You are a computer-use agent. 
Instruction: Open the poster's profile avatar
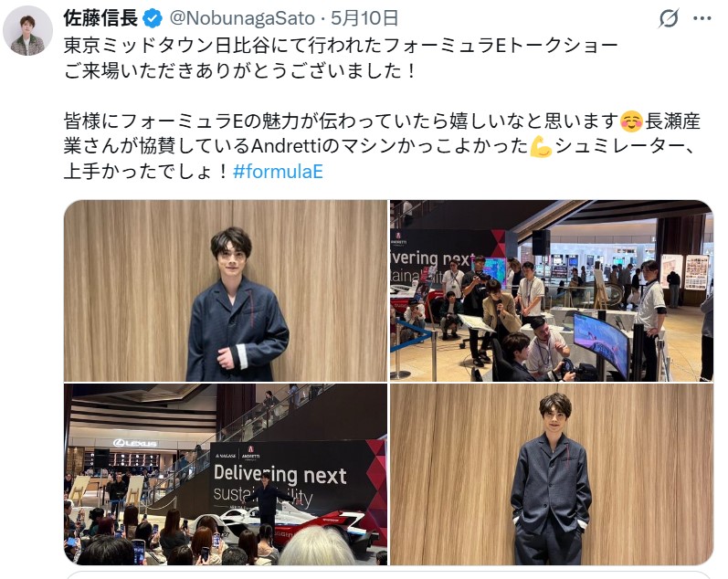tap(27, 31)
